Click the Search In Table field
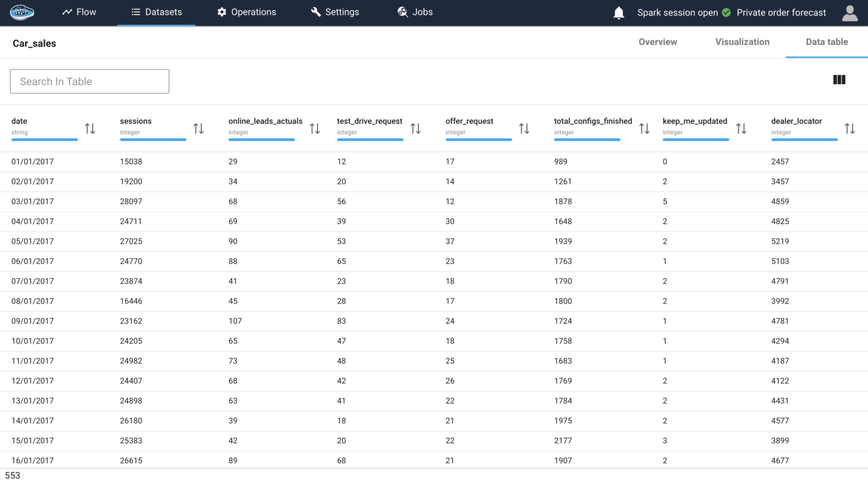Screen dimensions: 868x485 pyautogui.click(x=89, y=81)
